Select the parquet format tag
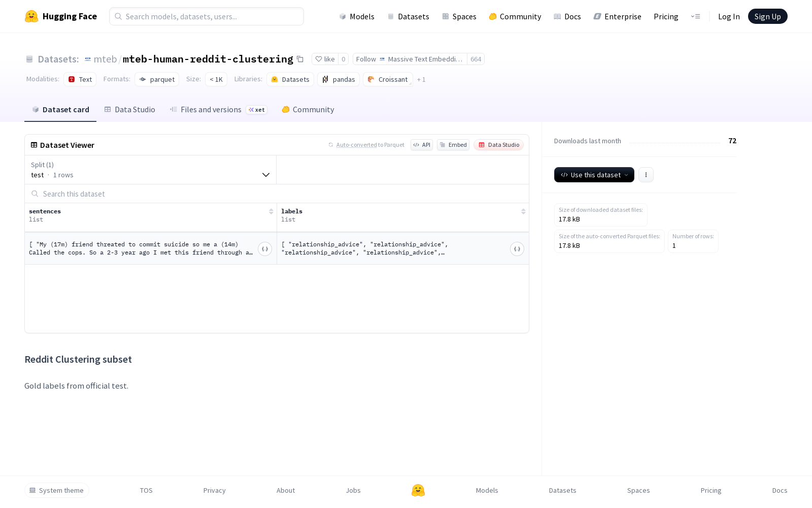The image size is (812, 508). (x=157, y=79)
